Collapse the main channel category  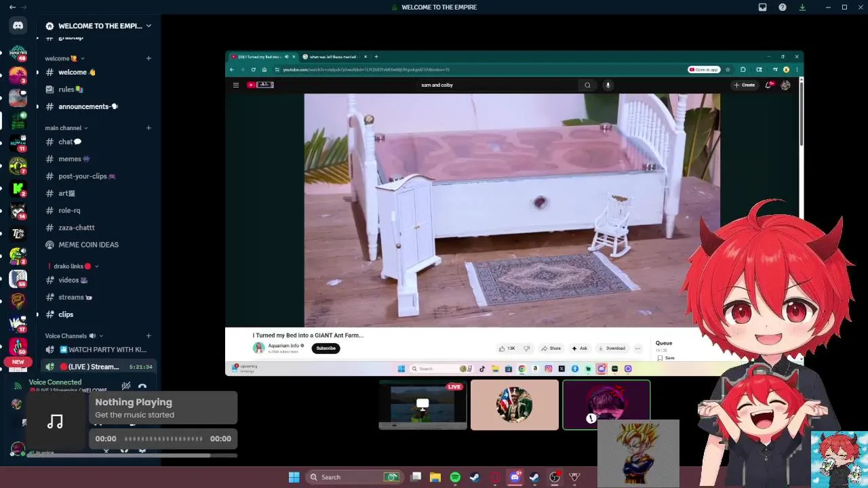(x=66, y=127)
